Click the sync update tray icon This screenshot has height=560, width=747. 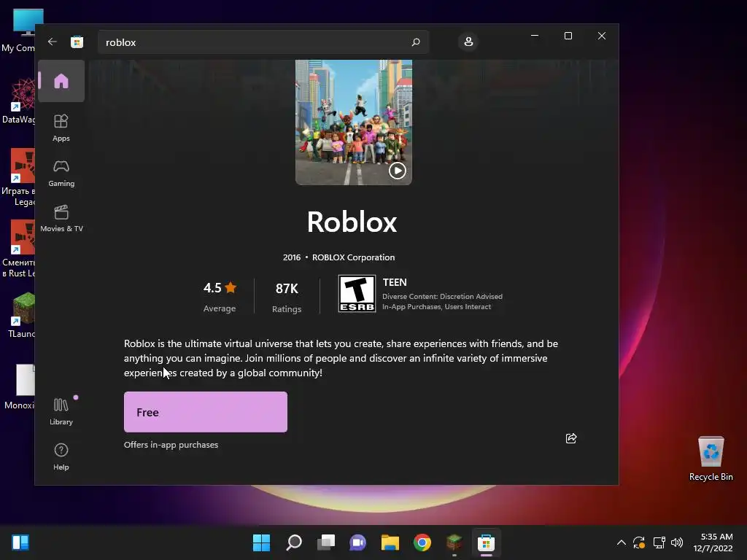pyautogui.click(x=639, y=542)
